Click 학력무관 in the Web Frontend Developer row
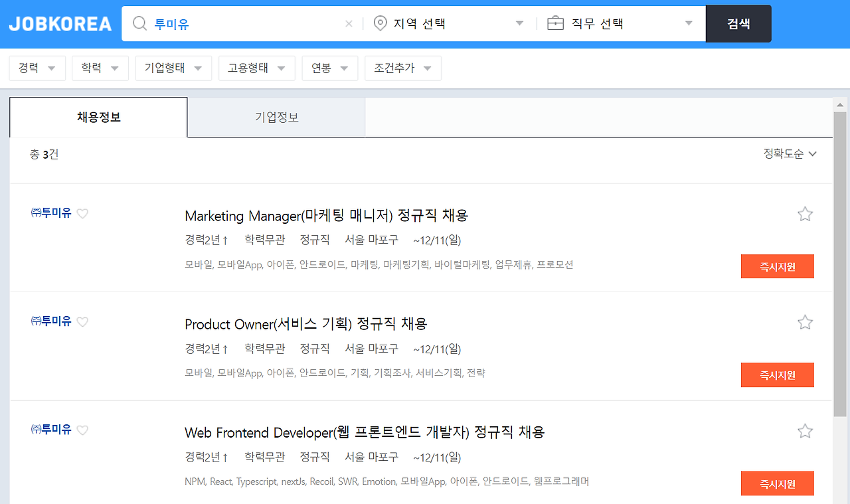The image size is (850, 504). coord(264,457)
